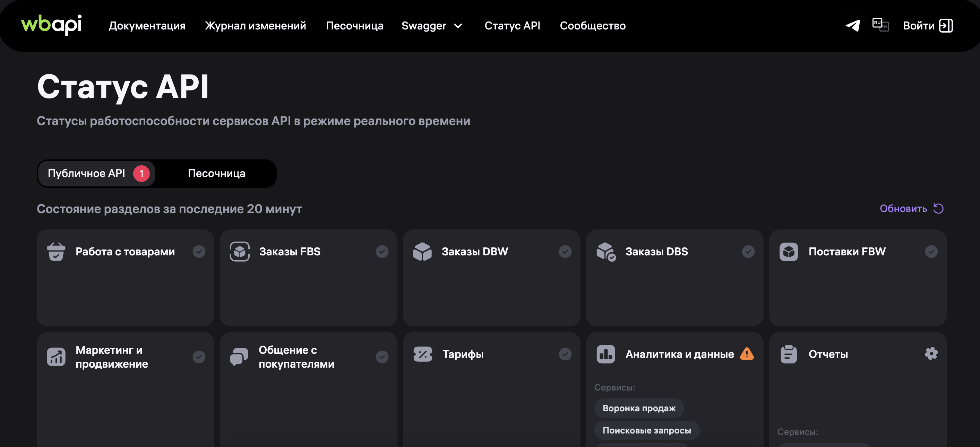The image size is (980, 447).
Task: Click the Заказы FBS box icon
Action: click(240, 252)
